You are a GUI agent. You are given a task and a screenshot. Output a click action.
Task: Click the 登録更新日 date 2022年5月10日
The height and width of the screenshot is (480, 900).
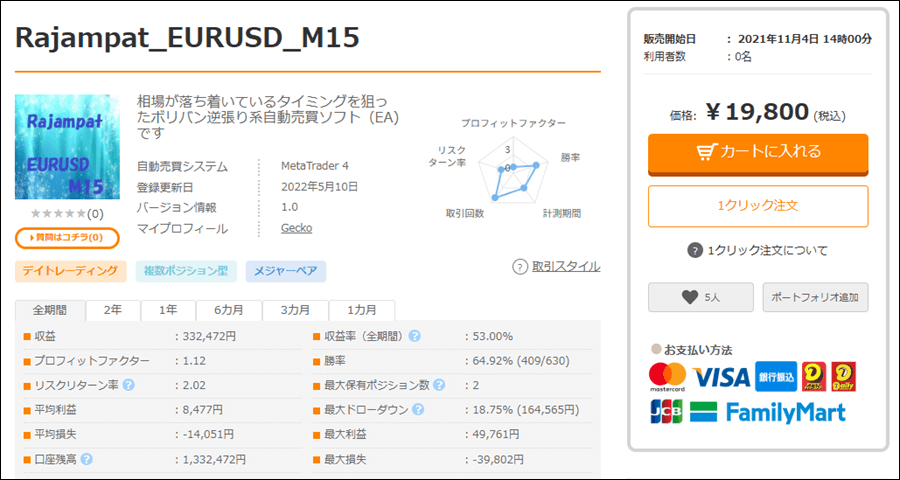click(x=319, y=187)
